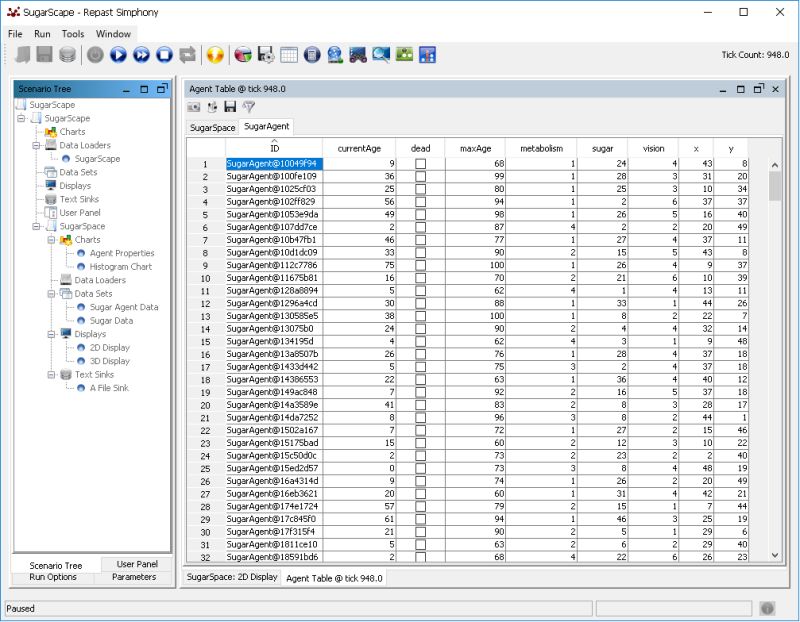
Task: Click the gray power Initialize Run icon
Action: [95, 55]
